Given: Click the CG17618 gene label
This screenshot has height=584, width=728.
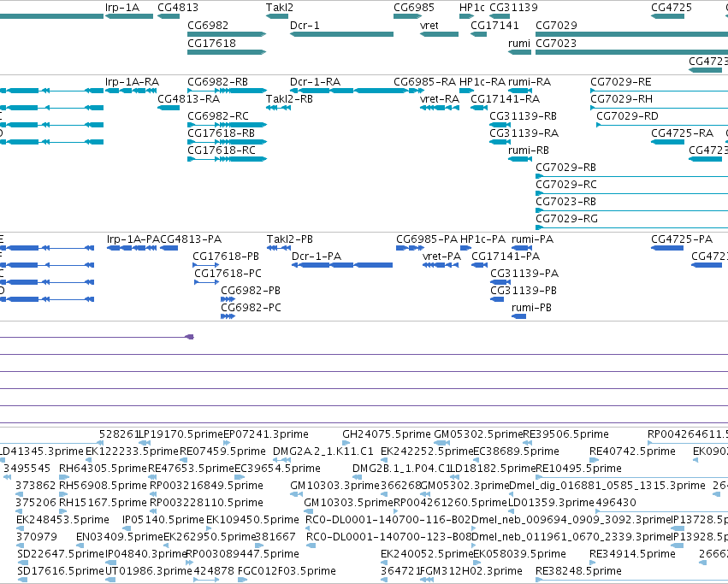Looking at the screenshot, I should click(x=211, y=43).
